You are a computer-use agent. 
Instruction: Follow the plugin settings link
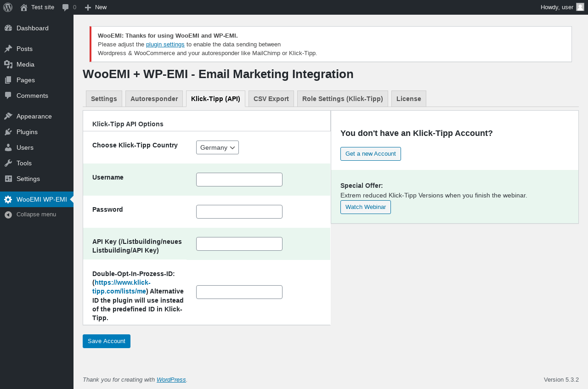(x=165, y=45)
